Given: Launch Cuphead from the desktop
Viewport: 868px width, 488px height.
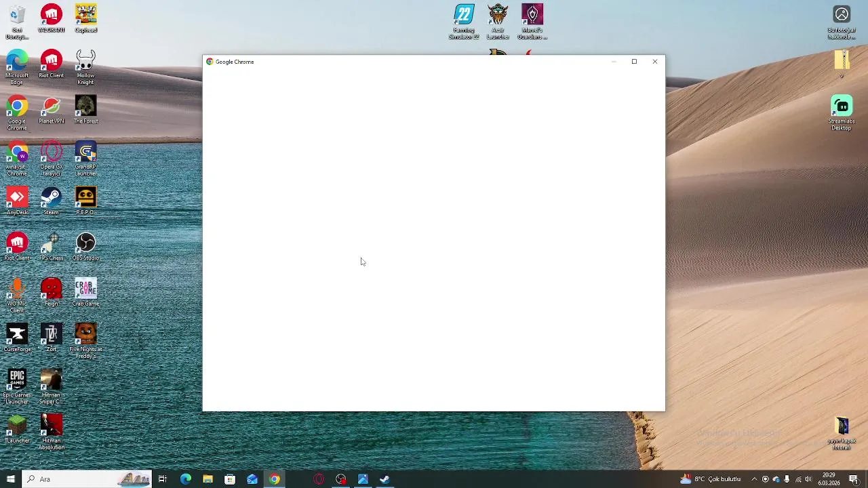Looking at the screenshot, I should tap(85, 18).
